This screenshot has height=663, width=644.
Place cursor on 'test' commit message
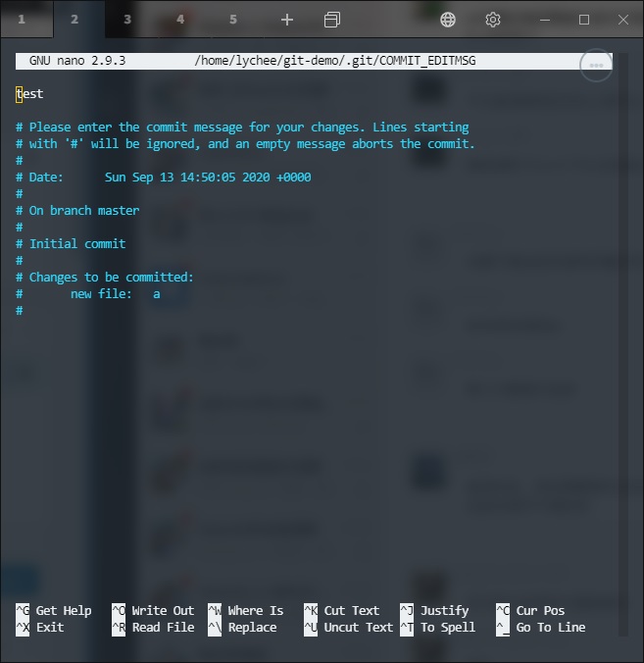pos(29,94)
